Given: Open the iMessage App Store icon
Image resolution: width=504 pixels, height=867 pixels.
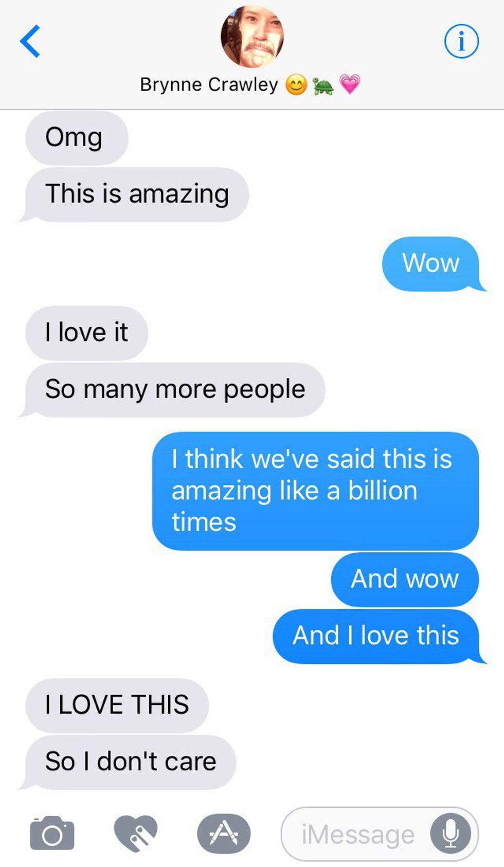Looking at the screenshot, I should (x=224, y=833).
